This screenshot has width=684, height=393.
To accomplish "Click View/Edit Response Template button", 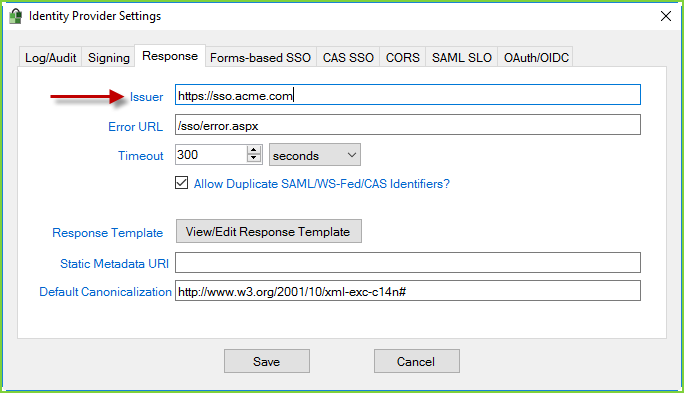I will [269, 231].
